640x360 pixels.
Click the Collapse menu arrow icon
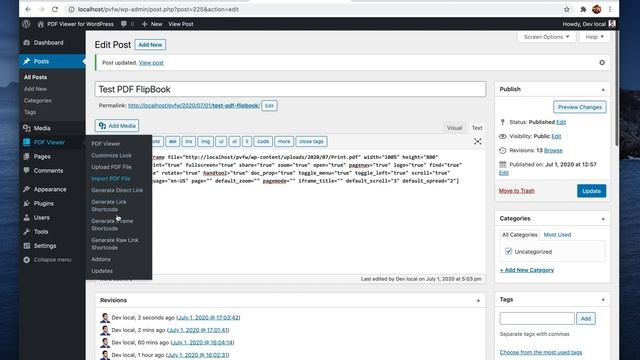(x=27, y=260)
